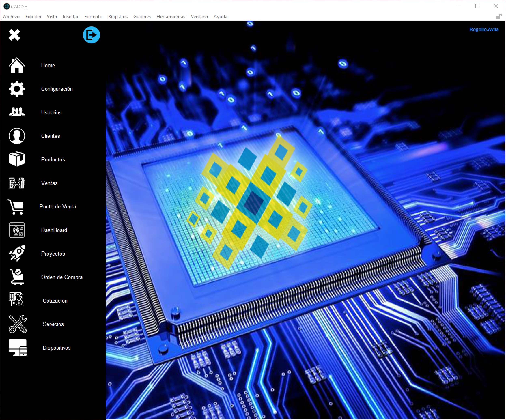
Task: Click the Orden de Compra label
Action: pyautogui.click(x=62, y=277)
